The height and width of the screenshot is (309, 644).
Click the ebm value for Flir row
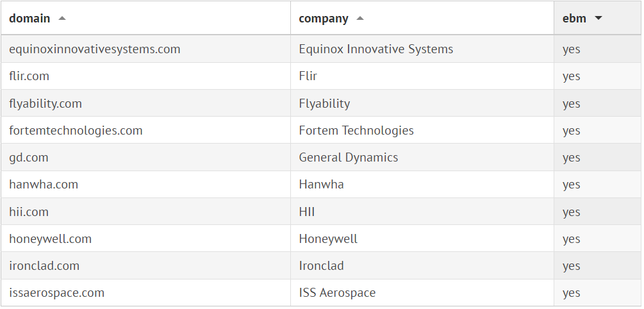(572, 76)
